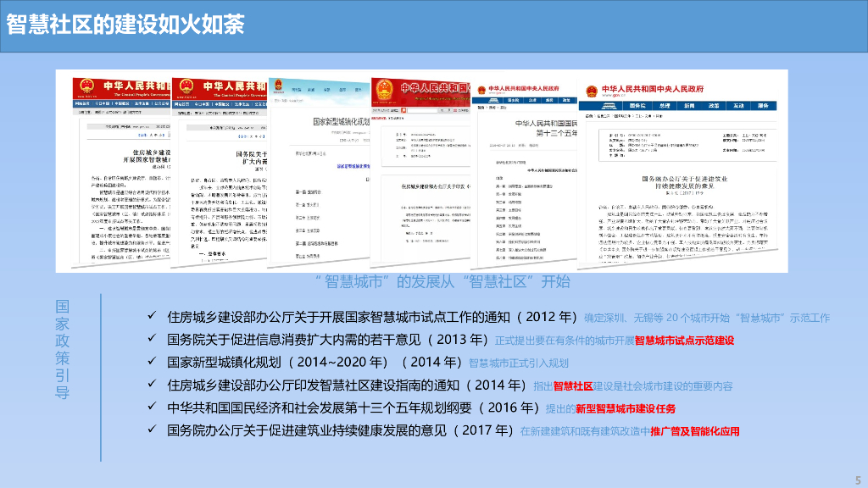
Task: Click the national emblem in the rightmost document
Action: [x=591, y=91]
